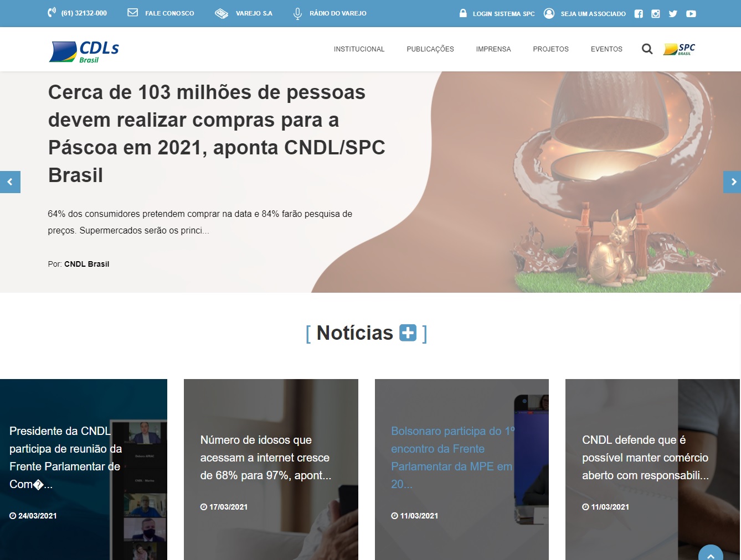Viewport: 741px width, 560px height.
Task: Click the blue plus icon beside Notícias
Action: pos(408,333)
